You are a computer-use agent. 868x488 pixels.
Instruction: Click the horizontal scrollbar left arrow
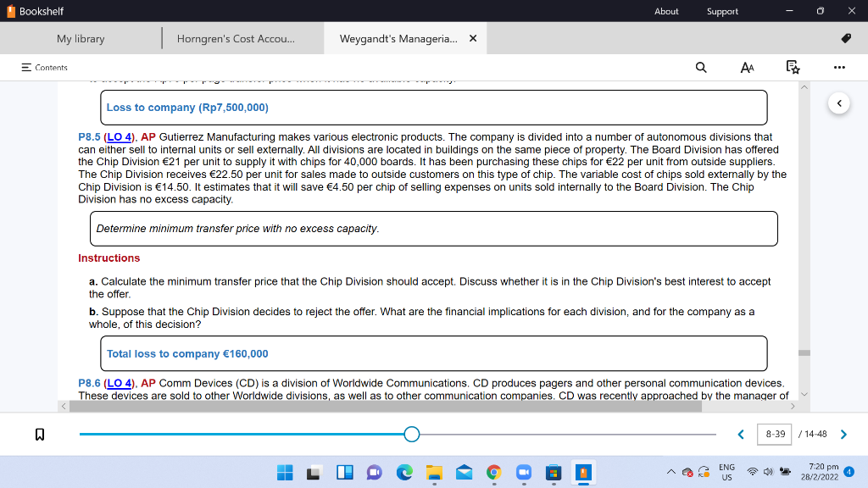coord(64,406)
